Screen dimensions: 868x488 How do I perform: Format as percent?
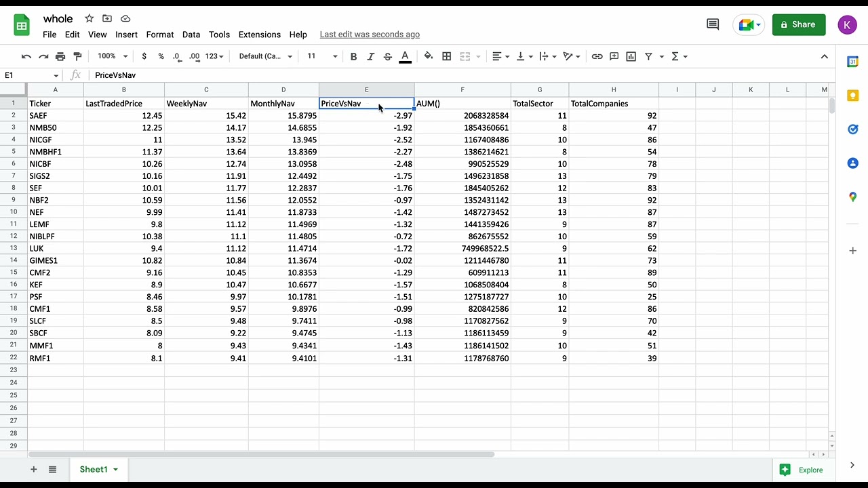[161, 56]
